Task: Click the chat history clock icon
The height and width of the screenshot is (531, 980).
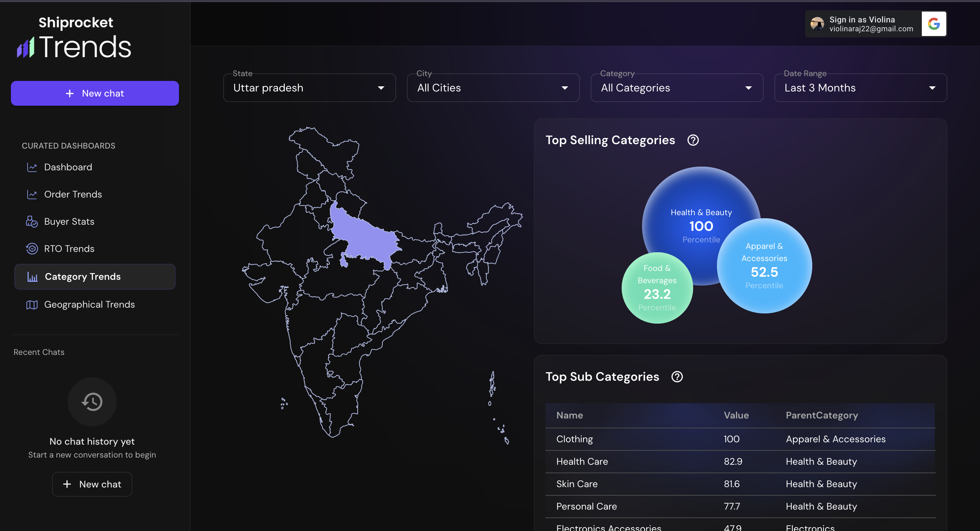Action: (x=92, y=402)
